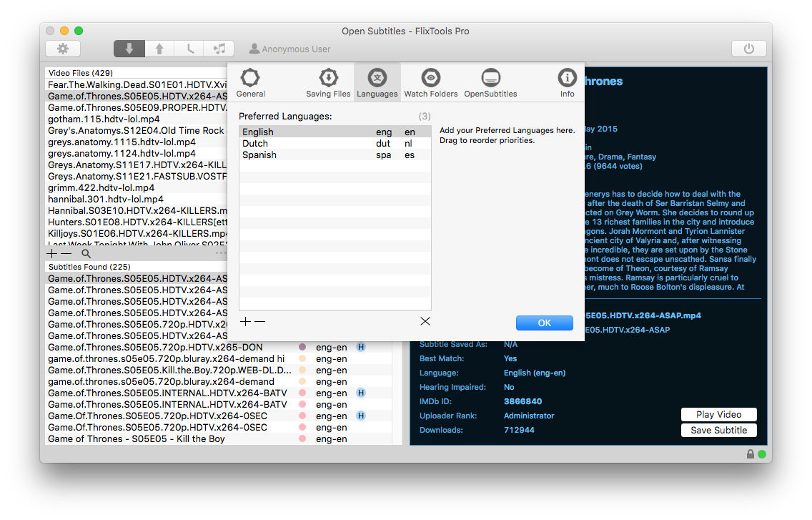Open the OpenSubtitles preferences tab
Screen dimensions: 812x520
[x=490, y=82]
